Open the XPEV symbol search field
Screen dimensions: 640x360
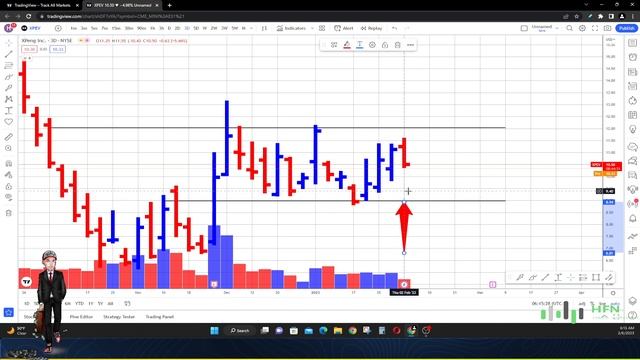[x=35, y=28]
